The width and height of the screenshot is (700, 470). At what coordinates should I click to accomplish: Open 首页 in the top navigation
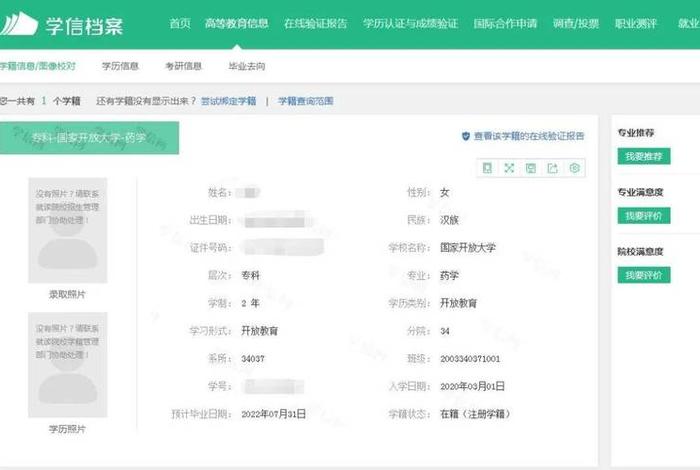180,23
